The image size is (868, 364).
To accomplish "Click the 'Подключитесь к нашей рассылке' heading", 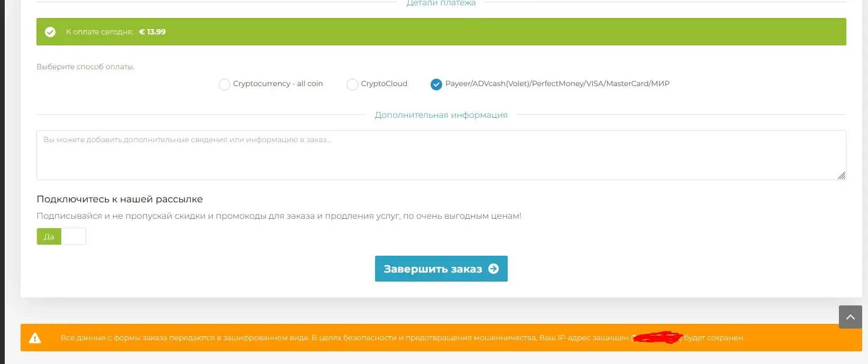I will [120, 199].
